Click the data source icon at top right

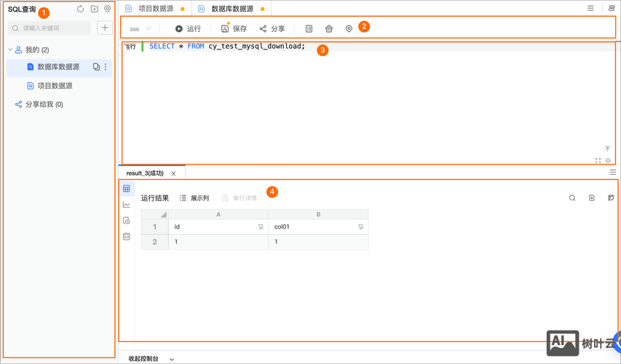pyautogui.click(x=612, y=8)
